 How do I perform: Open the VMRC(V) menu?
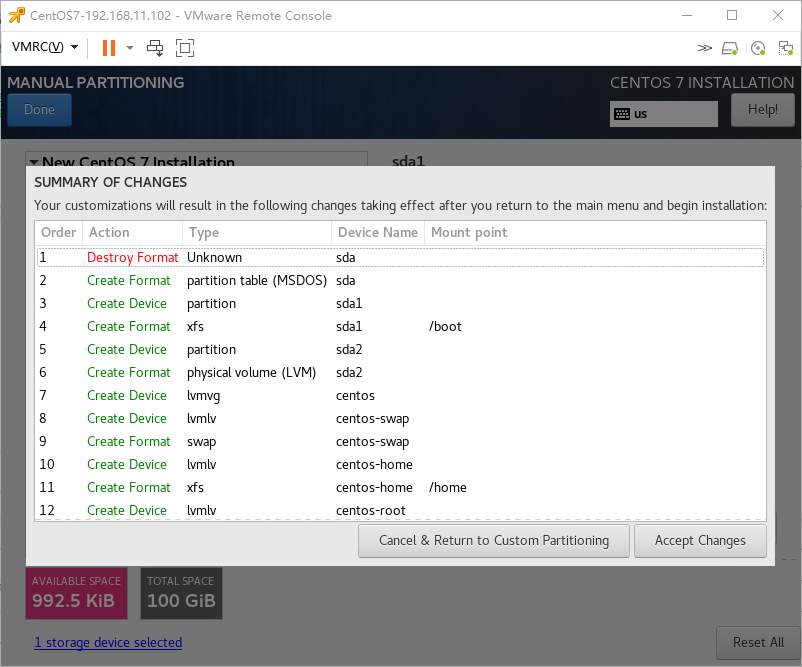click(44, 47)
